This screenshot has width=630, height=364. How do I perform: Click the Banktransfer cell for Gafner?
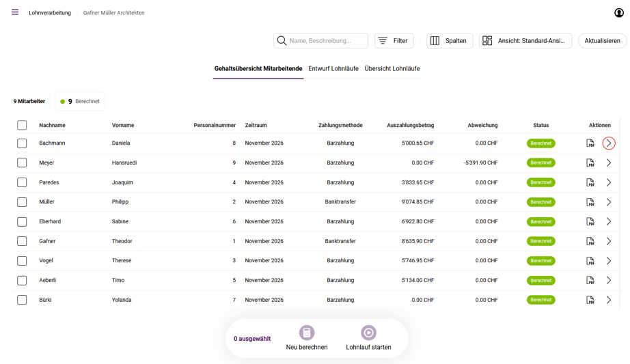point(340,241)
